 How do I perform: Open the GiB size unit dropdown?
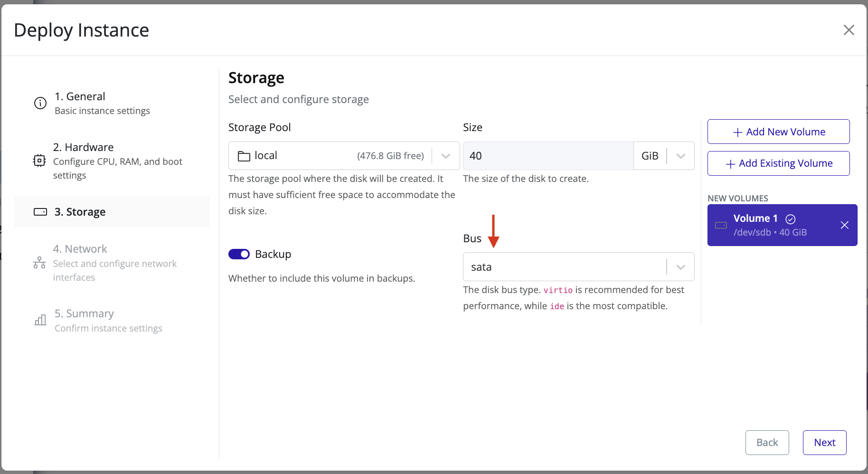click(x=664, y=156)
